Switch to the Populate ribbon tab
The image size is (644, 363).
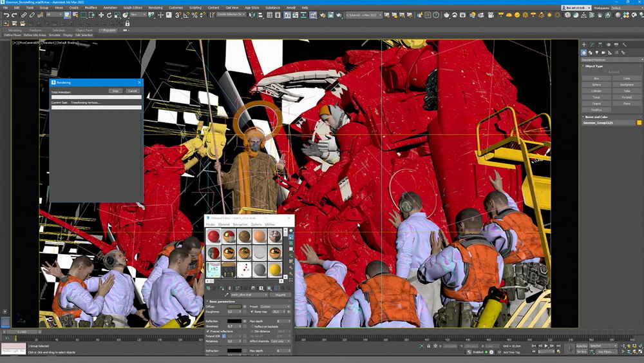pos(109,30)
